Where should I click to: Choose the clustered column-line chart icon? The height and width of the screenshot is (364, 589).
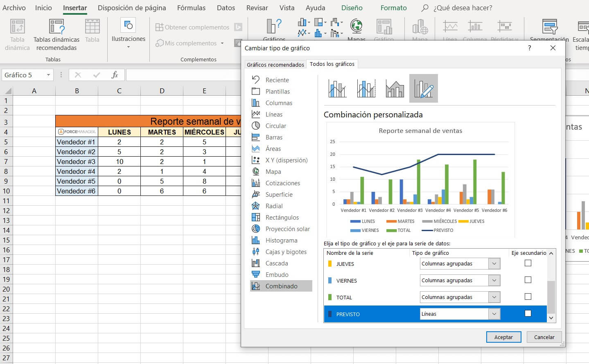point(337,88)
